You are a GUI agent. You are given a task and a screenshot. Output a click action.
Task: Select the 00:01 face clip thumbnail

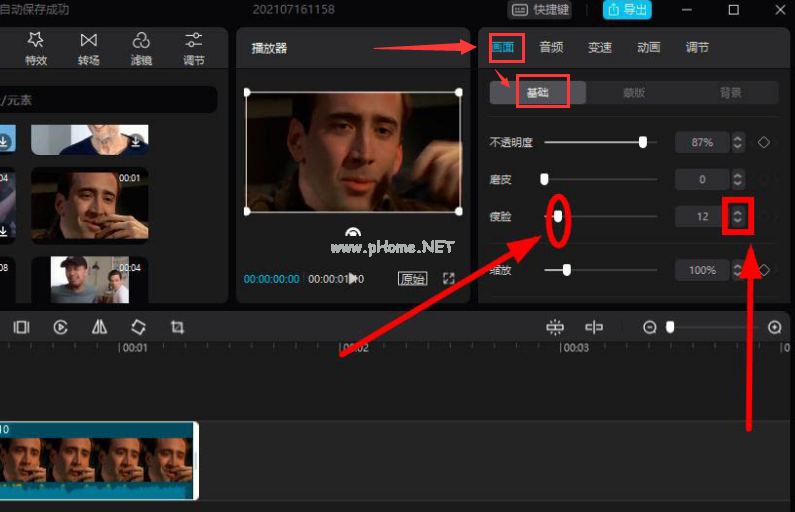[90, 205]
